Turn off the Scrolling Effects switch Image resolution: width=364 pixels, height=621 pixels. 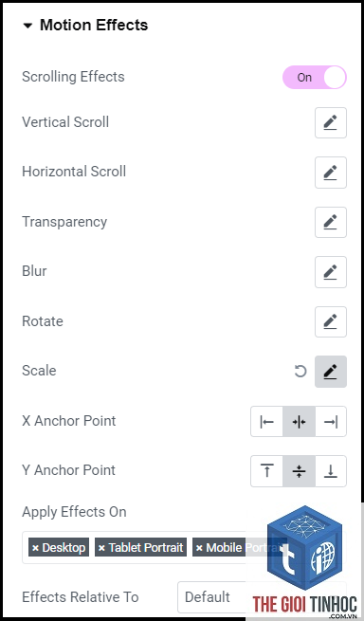(x=314, y=77)
